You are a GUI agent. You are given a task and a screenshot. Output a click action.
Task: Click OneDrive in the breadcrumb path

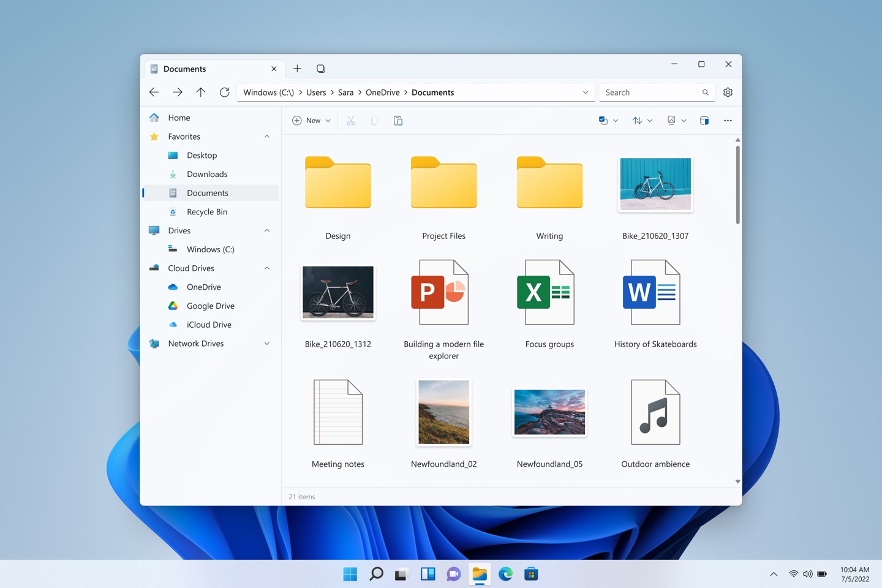click(383, 92)
